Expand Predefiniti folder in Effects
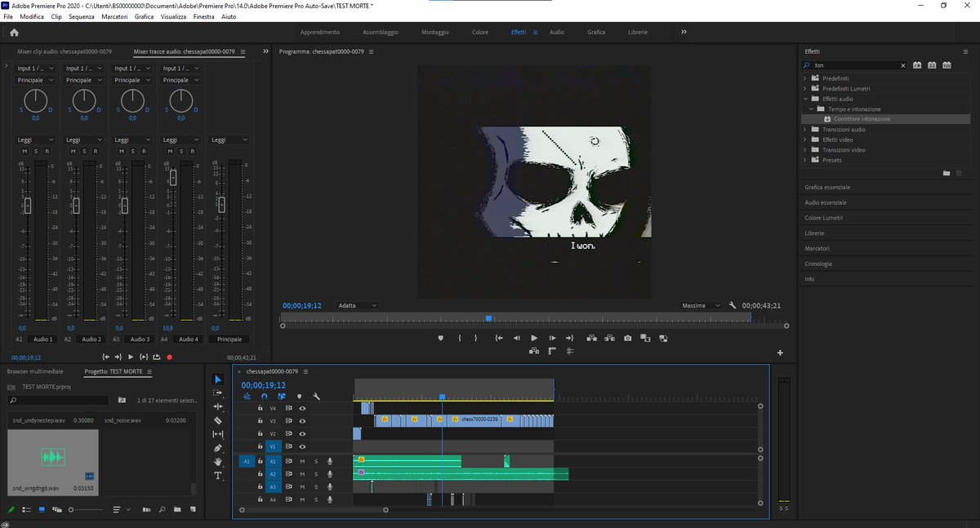This screenshot has width=980, height=528. point(805,78)
